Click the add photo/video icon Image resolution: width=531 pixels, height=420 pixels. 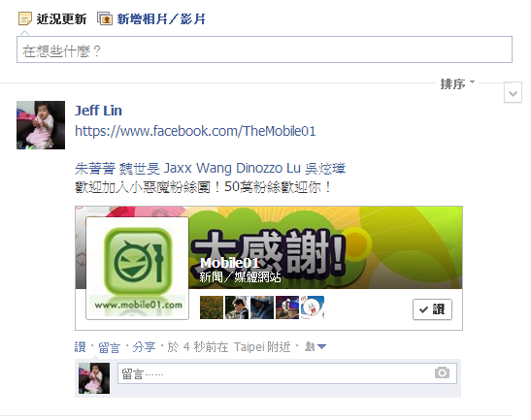(105, 18)
